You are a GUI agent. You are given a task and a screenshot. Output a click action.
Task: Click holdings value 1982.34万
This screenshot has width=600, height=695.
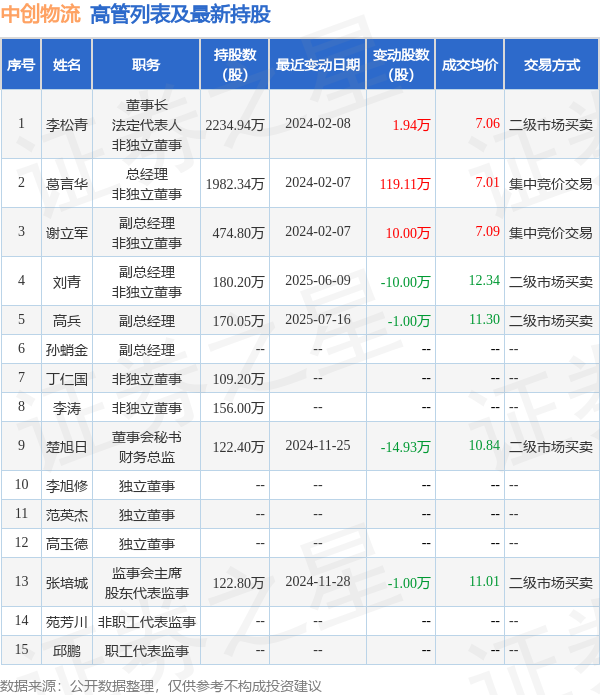(235, 184)
